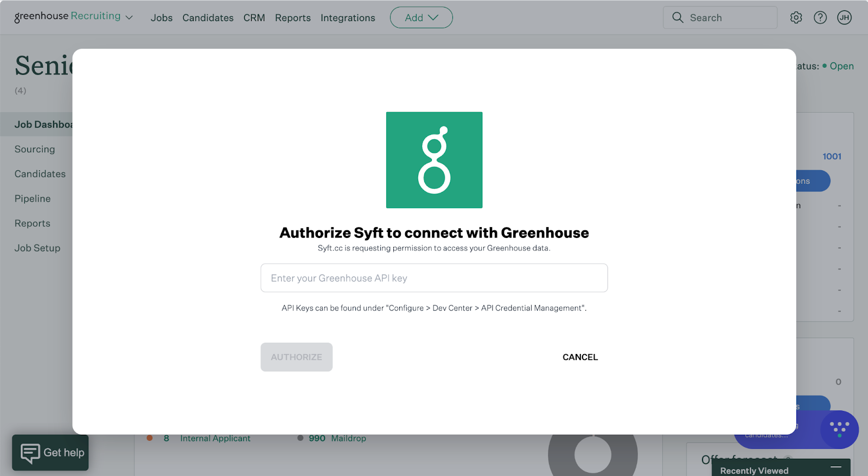Click the 990 Maildrop count
Image resolution: width=868 pixels, height=476 pixels.
pos(317,438)
